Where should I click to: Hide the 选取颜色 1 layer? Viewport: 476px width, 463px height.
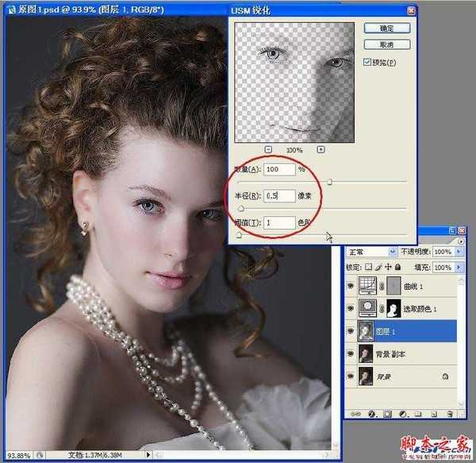[351, 307]
